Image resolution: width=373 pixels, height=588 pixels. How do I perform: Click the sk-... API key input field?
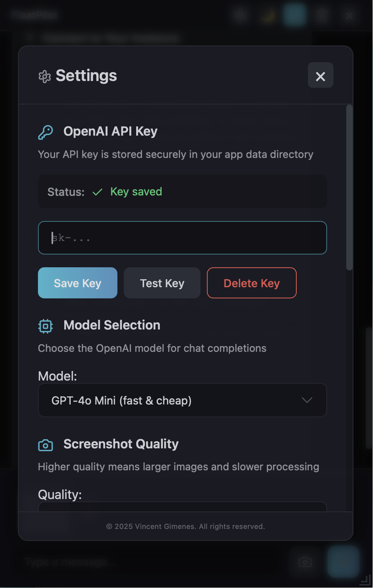182,238
